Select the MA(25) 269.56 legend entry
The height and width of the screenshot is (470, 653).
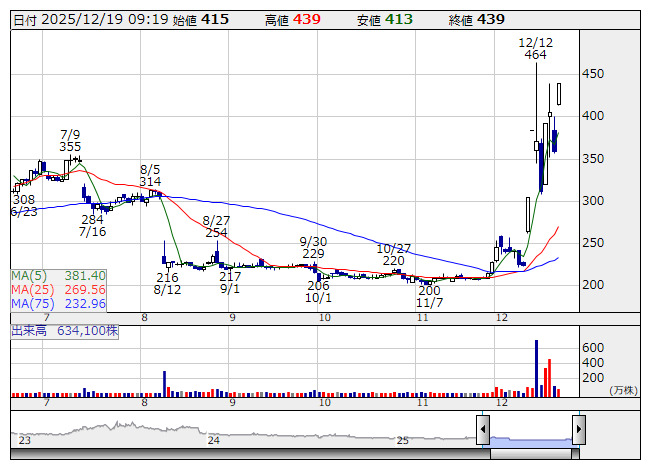pos(58,290)
